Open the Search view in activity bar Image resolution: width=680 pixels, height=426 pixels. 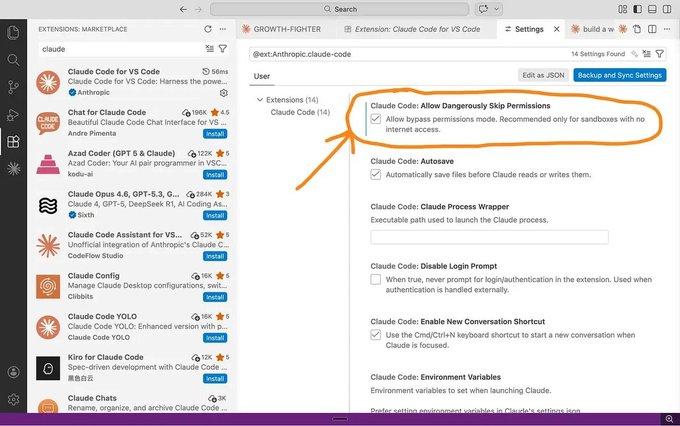(x=13, y=59)
